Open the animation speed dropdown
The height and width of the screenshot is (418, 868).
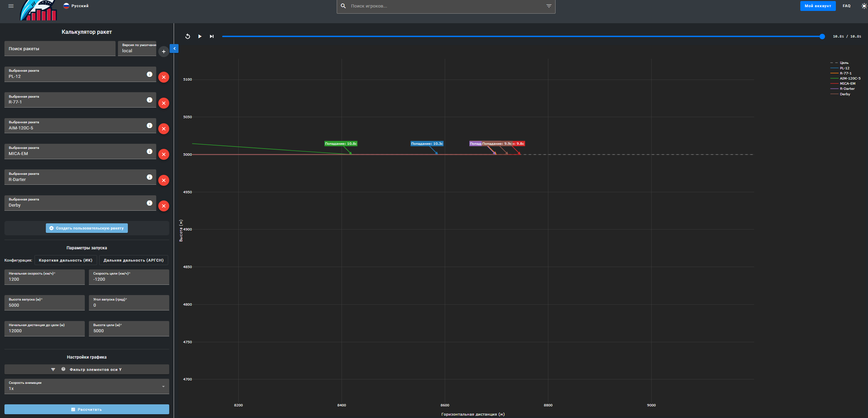(x=86, y=386)
